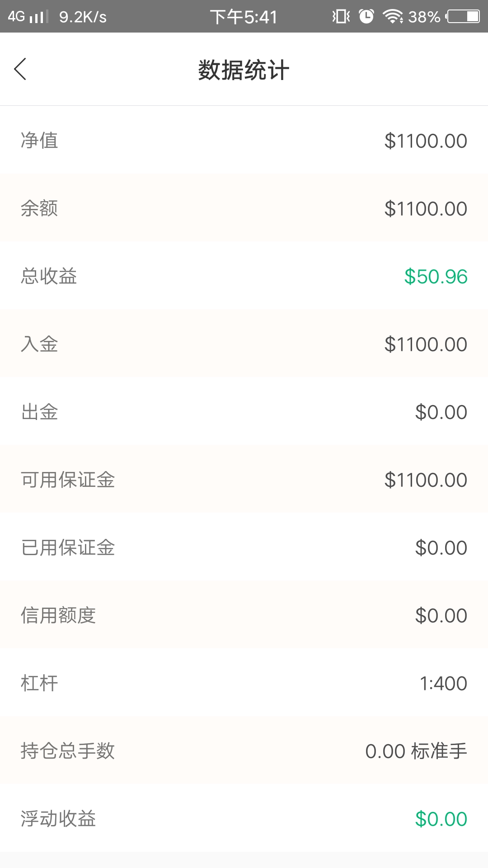The image size is (488, 868).
Task: Tap the 出金 $0.00 amount
Action: click(441, 412)
